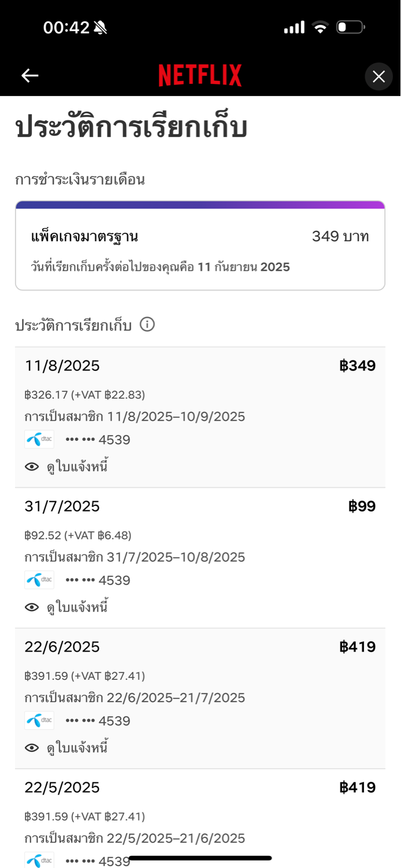Click the eye icon for 11/8/2025 invoice

coord(32,466)
